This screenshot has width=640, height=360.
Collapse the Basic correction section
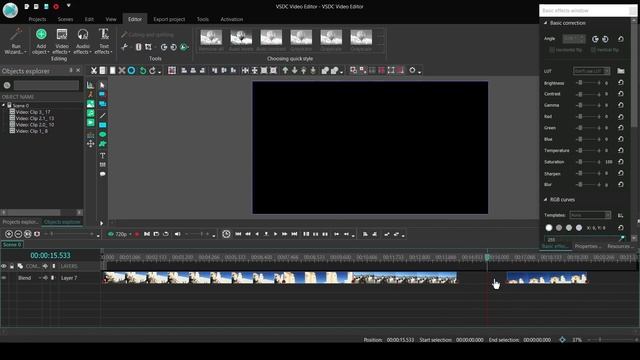pos(545,23)
